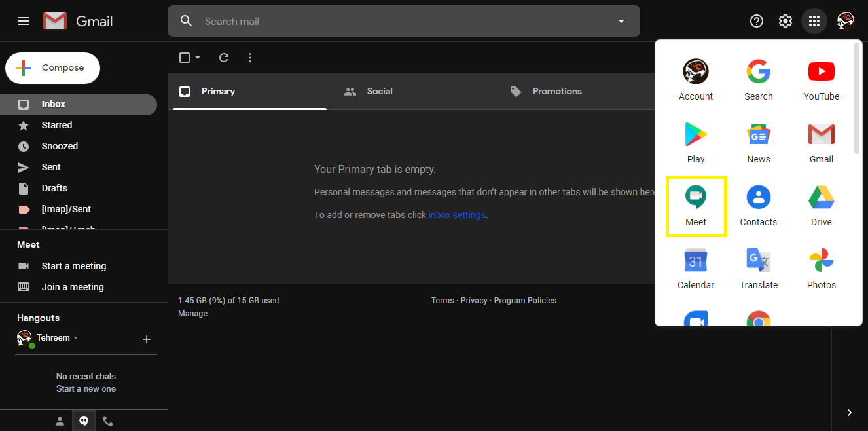Image resolution: width=868 pixels, height=431 pixels.
Task: Open Google News from apps panel
Action: click(759, 143)
